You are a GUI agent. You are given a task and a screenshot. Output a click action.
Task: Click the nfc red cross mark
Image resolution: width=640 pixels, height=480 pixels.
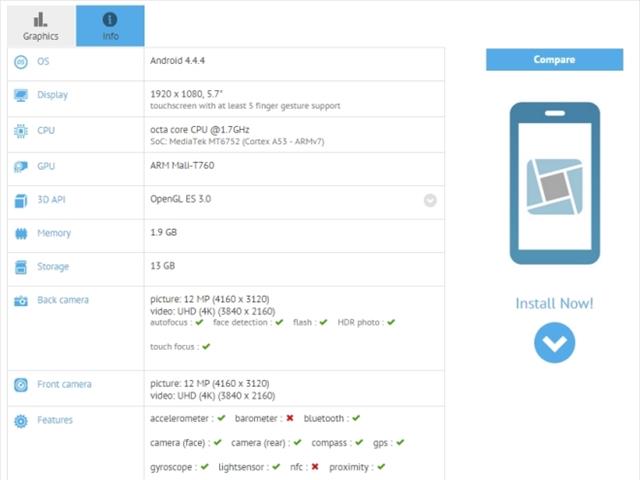(315, 466)
